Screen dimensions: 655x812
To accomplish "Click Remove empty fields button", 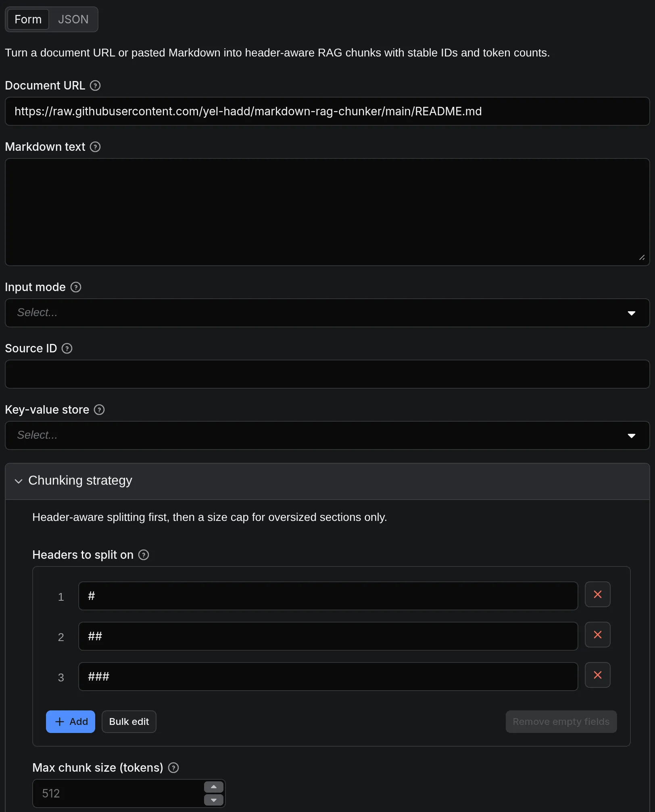I will (561, 722).
